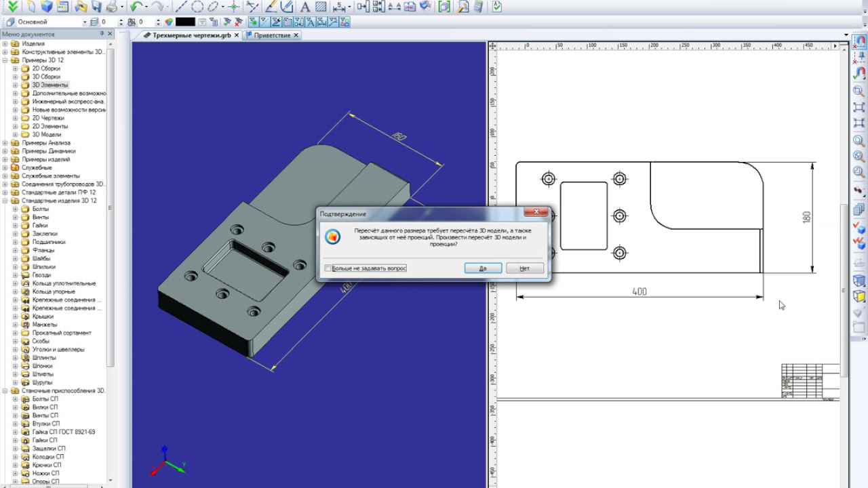Select the Text tool letter A icon
The height and width of the screenshot is (488, 868).
[x=305, y=7]
